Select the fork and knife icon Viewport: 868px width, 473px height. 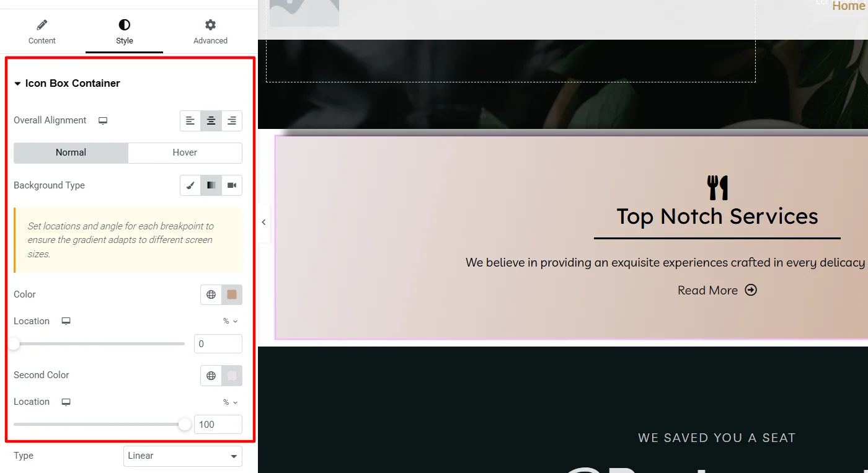717,187
